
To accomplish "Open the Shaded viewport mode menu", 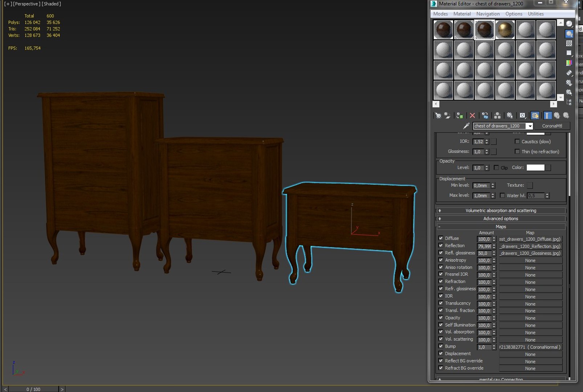I will [51, 4].
